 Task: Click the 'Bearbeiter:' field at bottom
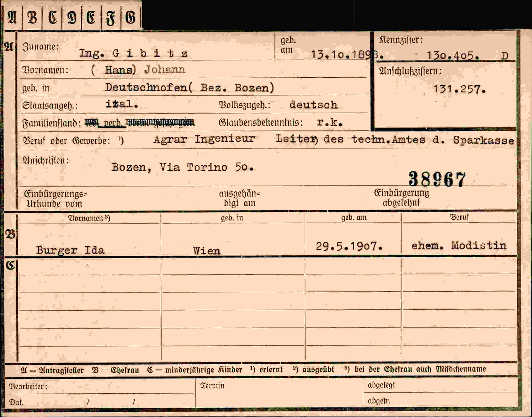100,386
